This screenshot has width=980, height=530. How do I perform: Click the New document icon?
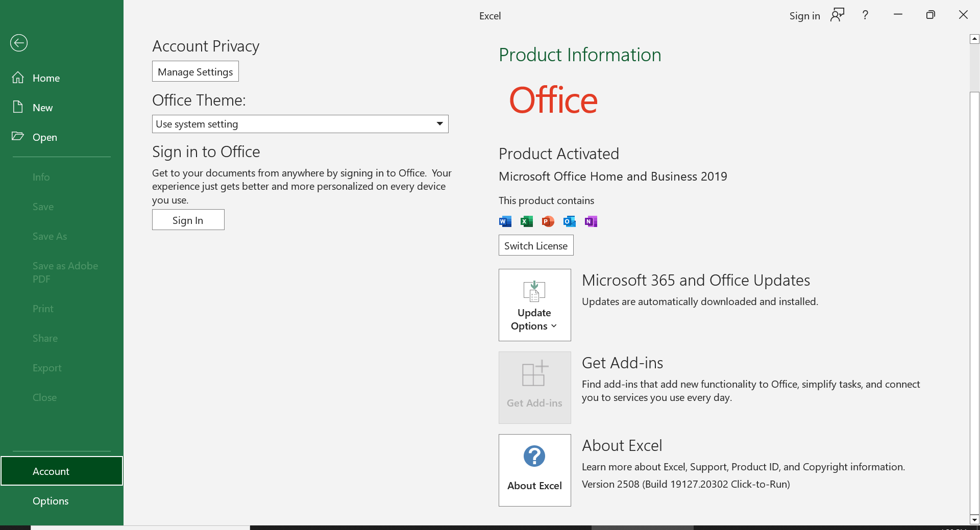click(x=18, y=107)
